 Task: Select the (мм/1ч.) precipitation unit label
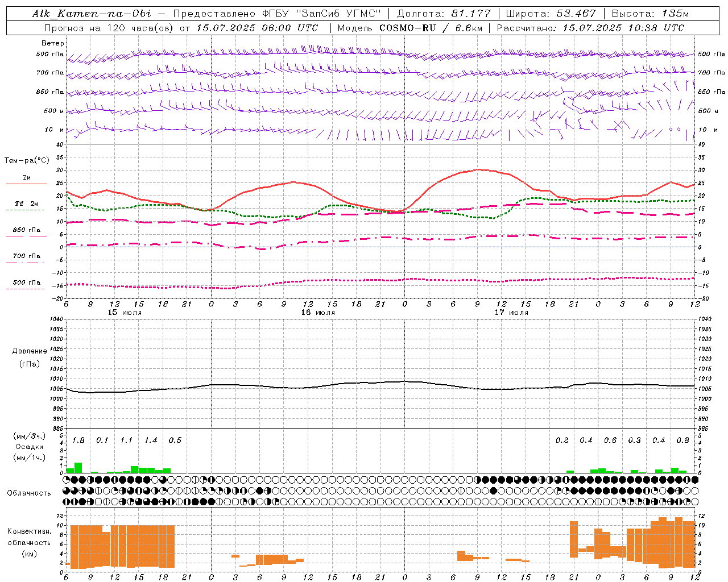point(30,458)
